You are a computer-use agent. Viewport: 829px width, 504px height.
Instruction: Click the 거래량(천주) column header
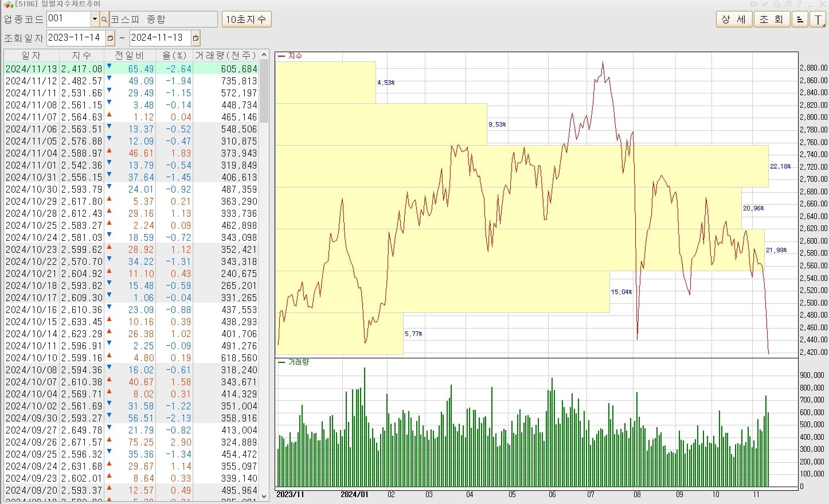(226, 56)
